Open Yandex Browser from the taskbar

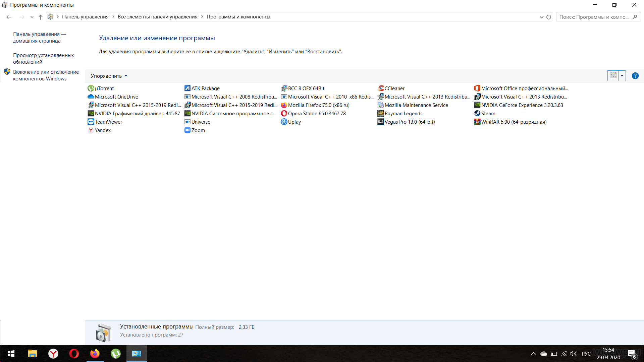[53, 354]
